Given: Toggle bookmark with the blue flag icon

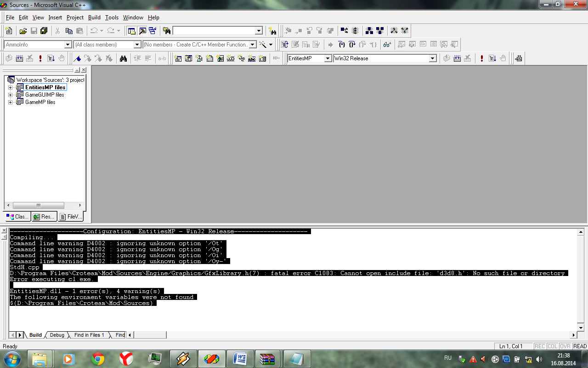Looking at the screenshot, I should point(77,58).
